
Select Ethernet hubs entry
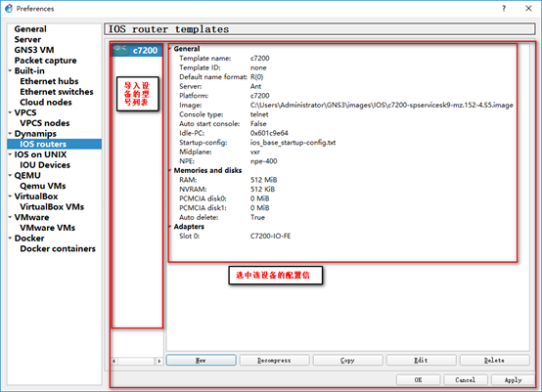[x=49, y=81]
